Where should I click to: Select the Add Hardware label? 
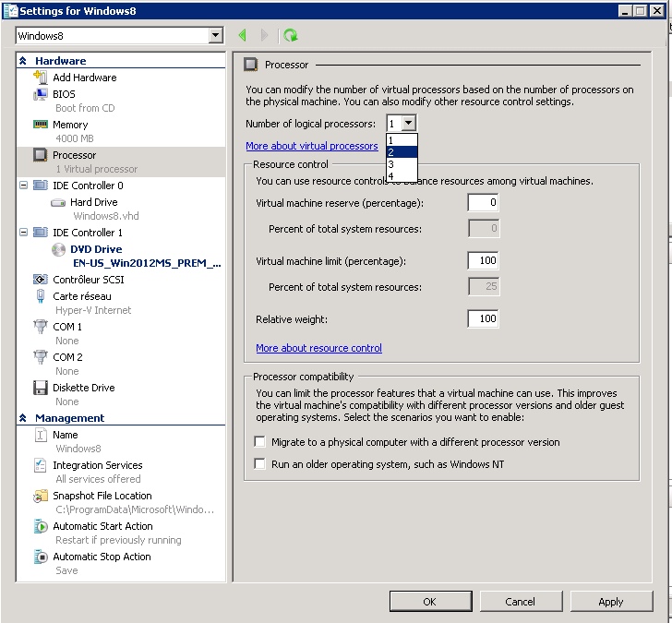click(x=84, y=78)
